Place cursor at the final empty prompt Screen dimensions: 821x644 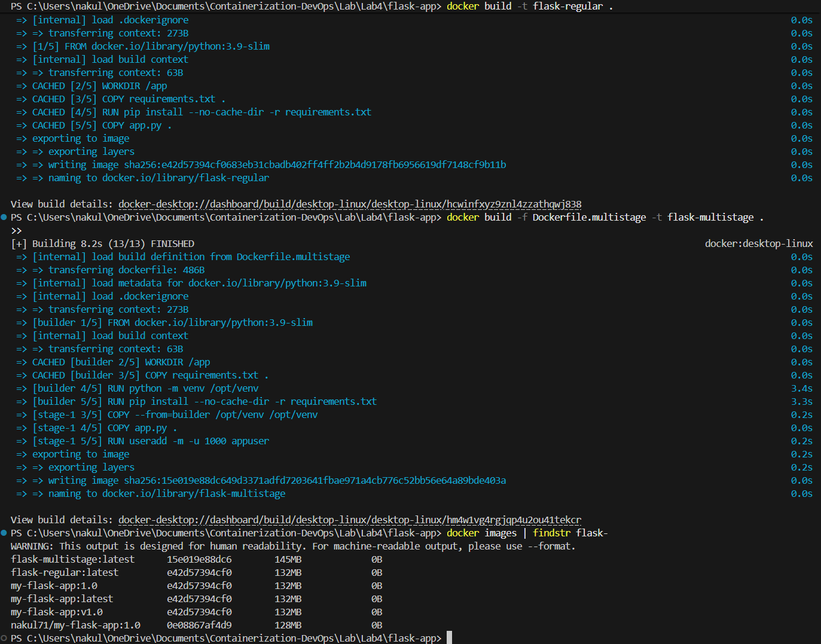449,638
